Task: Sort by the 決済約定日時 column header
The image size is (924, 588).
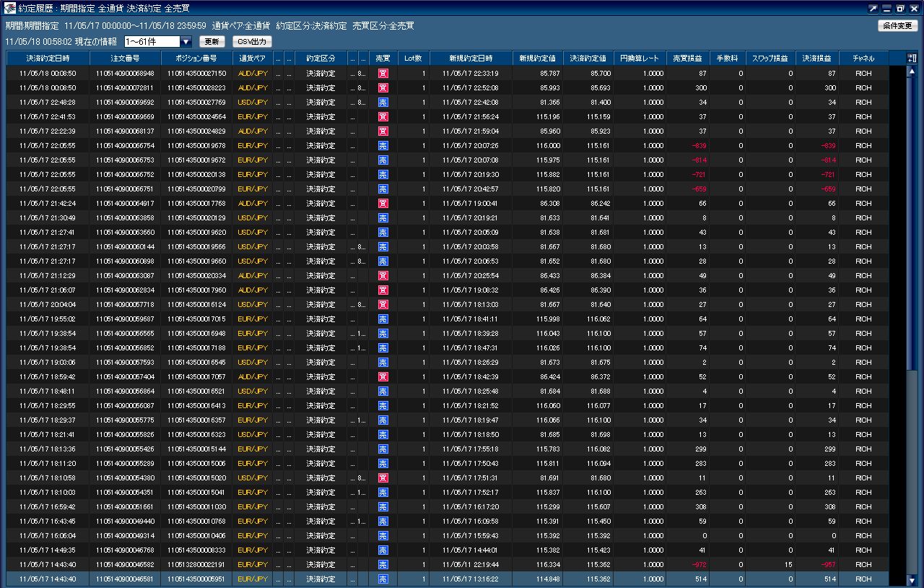Action: pyautogui.click(x=48, y=59)
